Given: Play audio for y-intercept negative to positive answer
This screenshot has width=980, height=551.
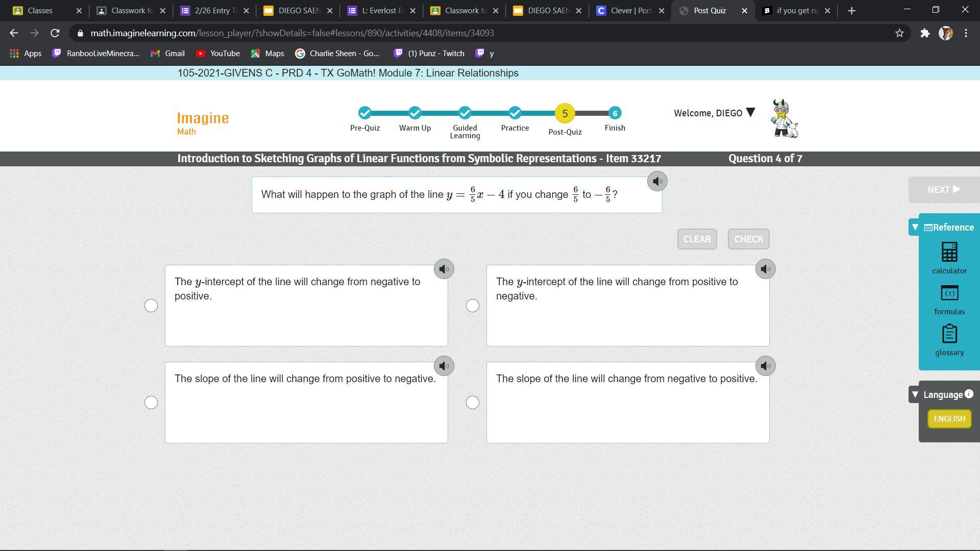Looking at the screenshot, I should pos(444,269).
